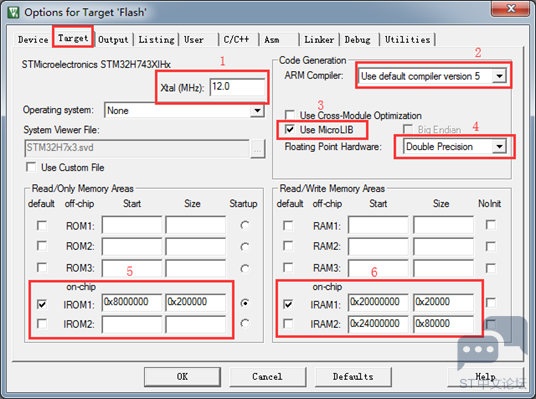Click the Help button
The image size is (536, 399).
pyautogui.click(x=485, y=376)
